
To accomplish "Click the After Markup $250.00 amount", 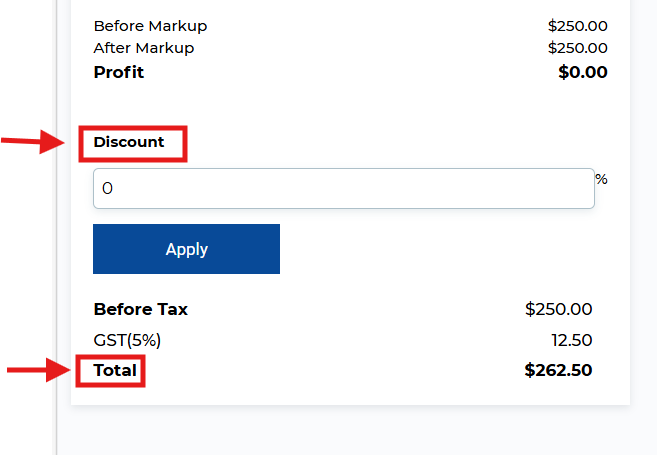I will click(x=577, y=48).
